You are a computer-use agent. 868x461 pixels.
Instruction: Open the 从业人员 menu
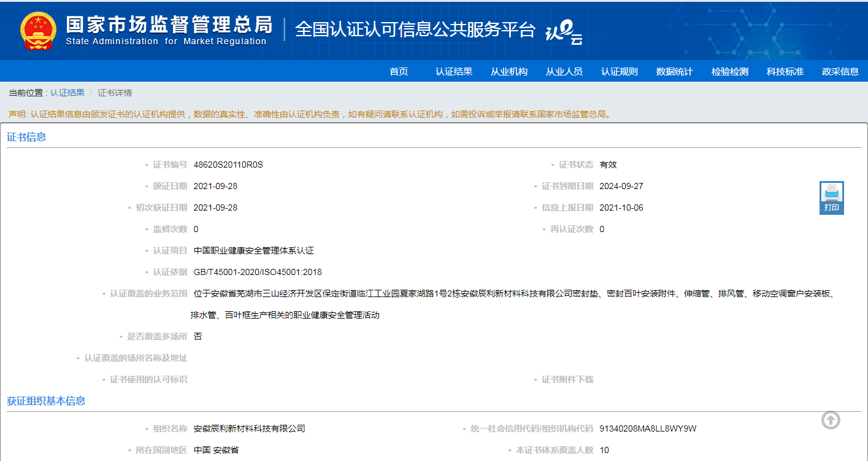564,71
